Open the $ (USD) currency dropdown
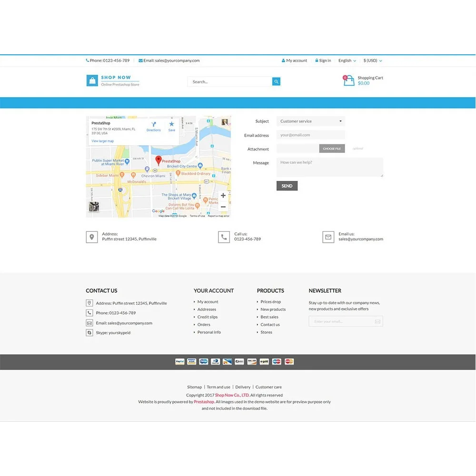The image size is (476, 476). tap(372, 60)
